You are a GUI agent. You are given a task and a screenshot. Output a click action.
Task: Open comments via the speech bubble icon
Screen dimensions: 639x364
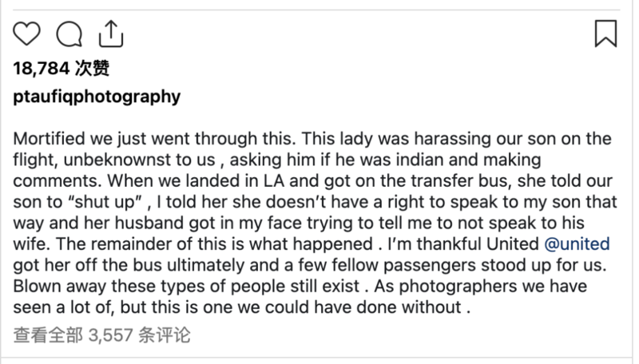pyautogui.click(x=69, y=34)
